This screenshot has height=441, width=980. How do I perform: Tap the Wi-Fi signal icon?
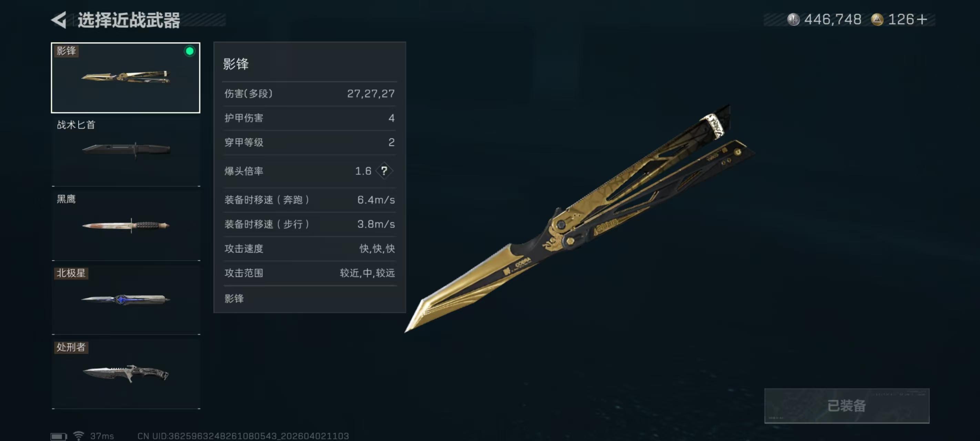pyautogui.click(x=79, y=435)
